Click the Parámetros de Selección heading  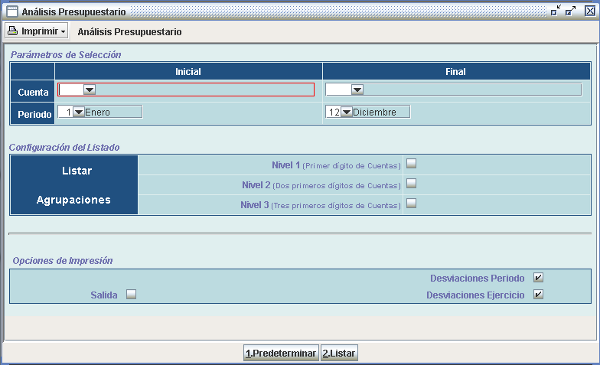[66, 55]
